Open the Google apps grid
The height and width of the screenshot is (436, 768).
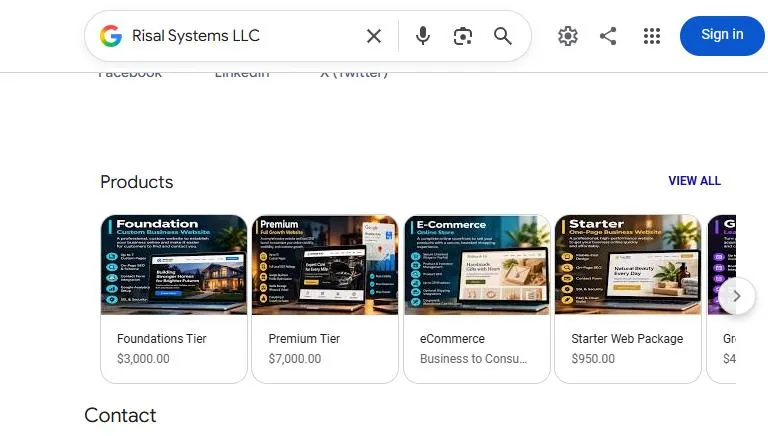coord(652,36)
